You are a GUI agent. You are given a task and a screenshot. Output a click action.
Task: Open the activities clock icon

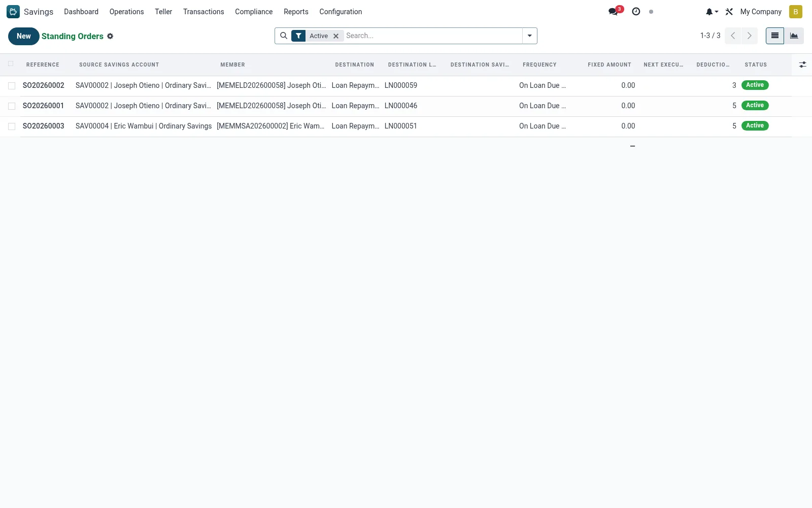(x=636, y=12)
